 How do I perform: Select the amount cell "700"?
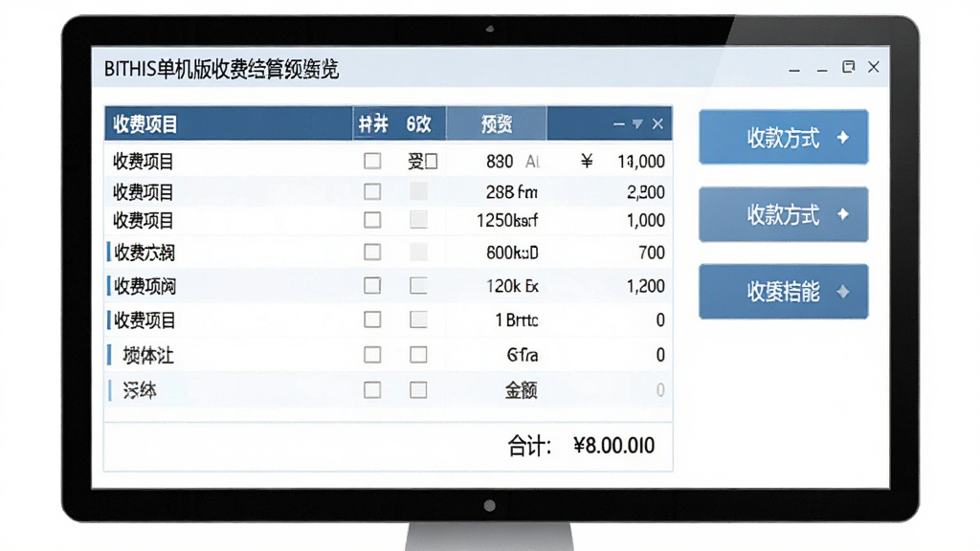pos(651,253)
